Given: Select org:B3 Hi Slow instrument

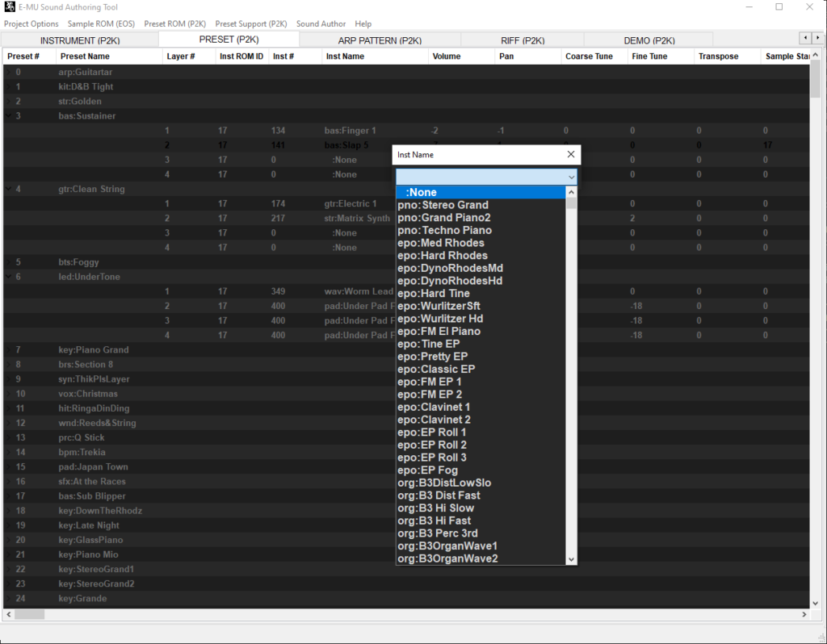Looking at the screenshot, I should click(x=481, y=508).
